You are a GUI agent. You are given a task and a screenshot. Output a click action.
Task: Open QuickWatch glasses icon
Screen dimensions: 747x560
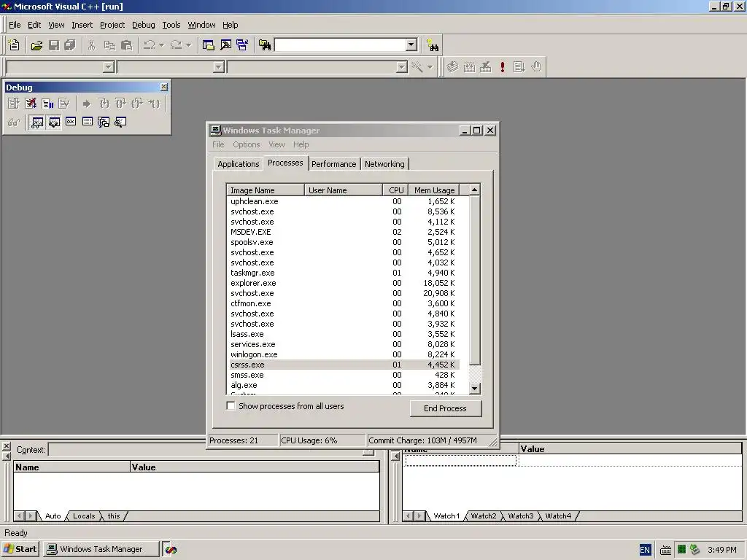tap(13, 122)
